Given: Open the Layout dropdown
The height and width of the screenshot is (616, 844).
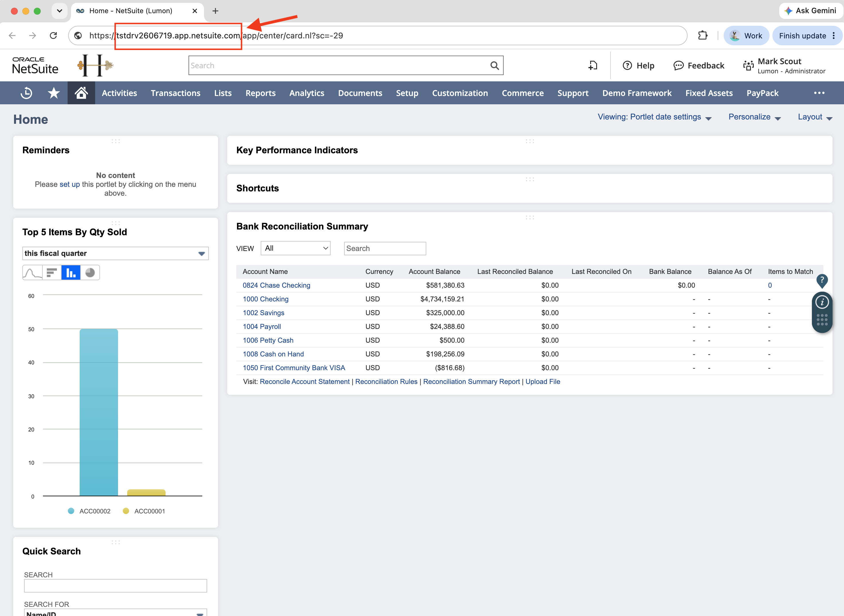Looking at the screenshot, I should pos(815,117).
